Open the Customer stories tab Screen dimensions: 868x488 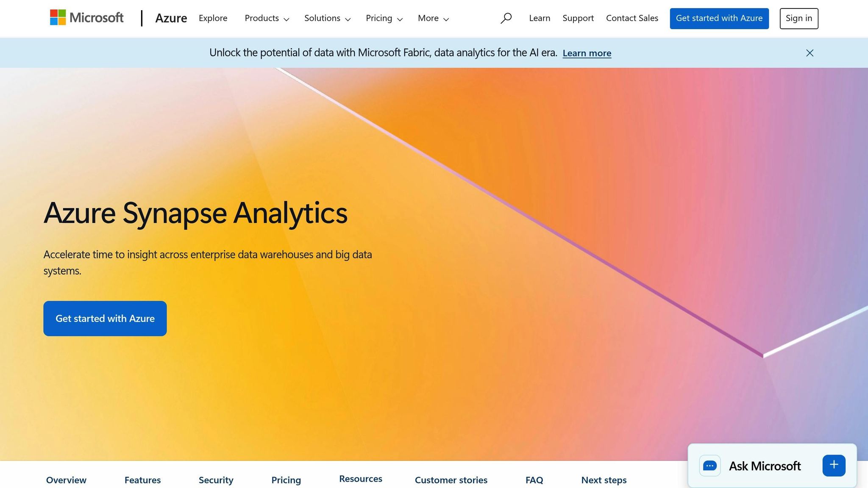click(451, 480)
